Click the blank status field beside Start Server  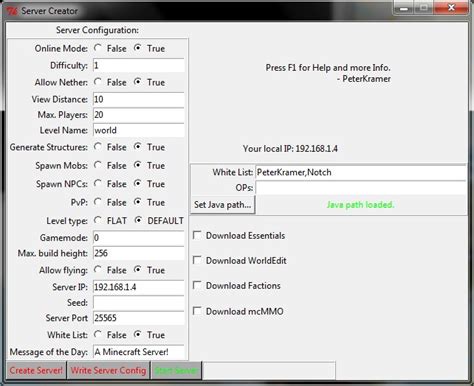[x=269, y=370]
